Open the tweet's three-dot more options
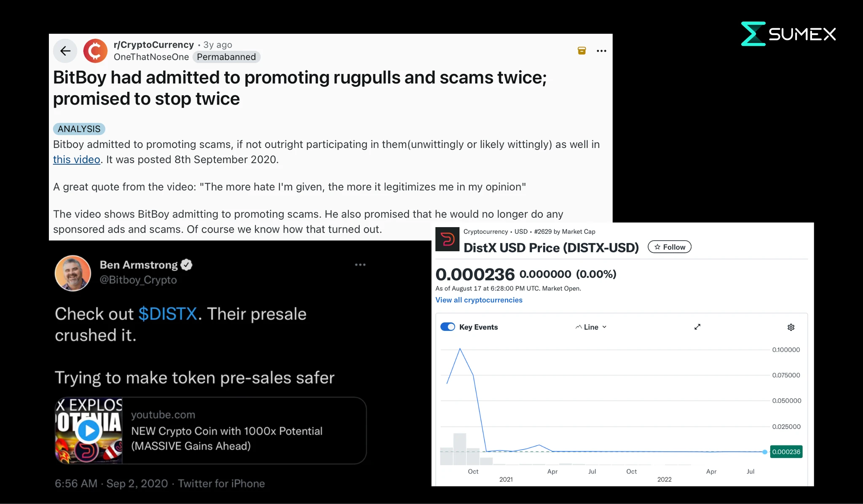This screenshot has width=863, height=504. point(360,265)
